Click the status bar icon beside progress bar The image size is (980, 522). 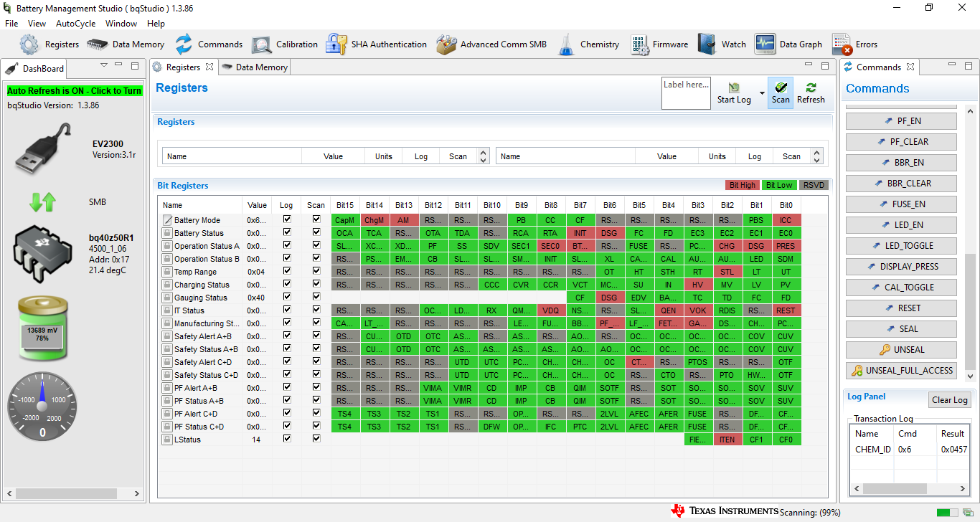(x=968, y=512)
